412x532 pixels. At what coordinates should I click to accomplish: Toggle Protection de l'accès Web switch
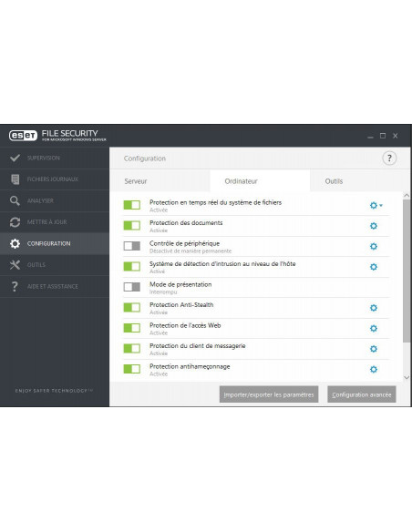pos(131,328)
